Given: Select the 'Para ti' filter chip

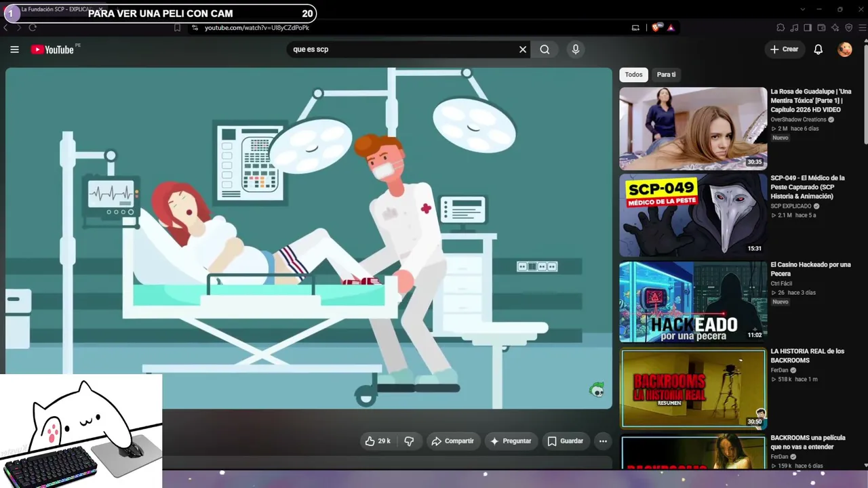Looking at the screenshot, I should [667, 75].
